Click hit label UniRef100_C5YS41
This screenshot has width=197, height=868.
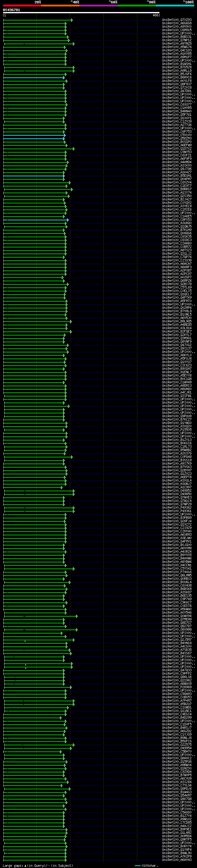pyautogui.click(x=177, y=568)
